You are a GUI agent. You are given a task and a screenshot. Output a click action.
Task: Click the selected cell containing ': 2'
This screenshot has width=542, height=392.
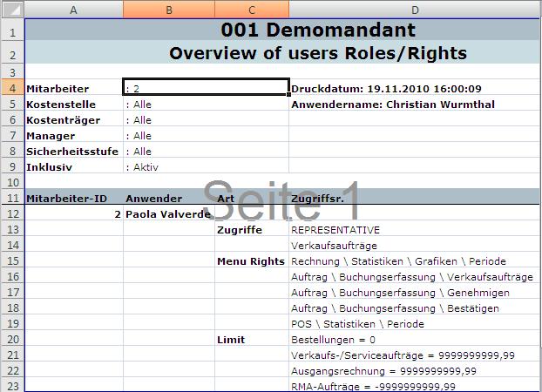click(206, 87)
